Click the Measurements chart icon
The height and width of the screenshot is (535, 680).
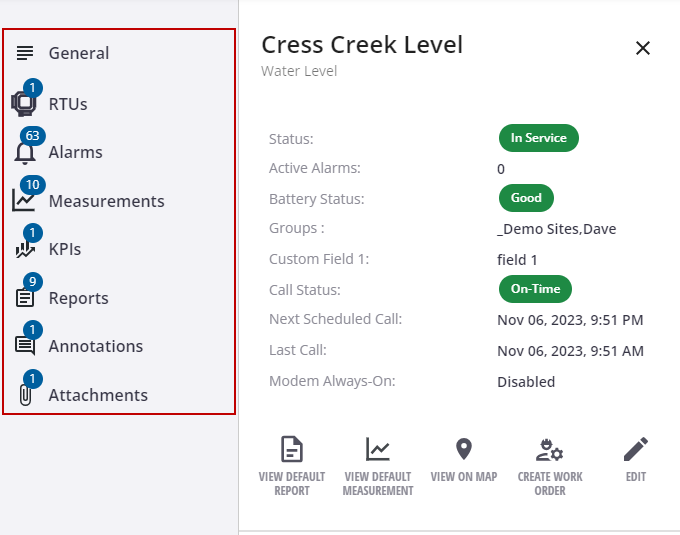(x=23, y=200)
